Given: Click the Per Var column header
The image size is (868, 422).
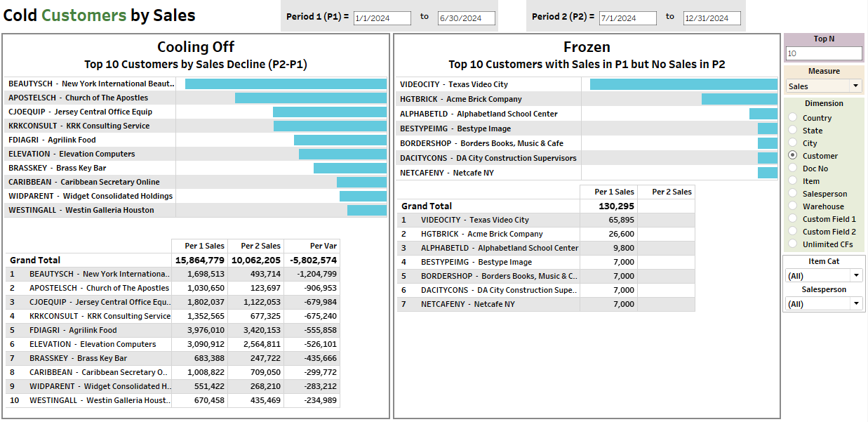Looking at the screenshot, I should coord(323,246).
